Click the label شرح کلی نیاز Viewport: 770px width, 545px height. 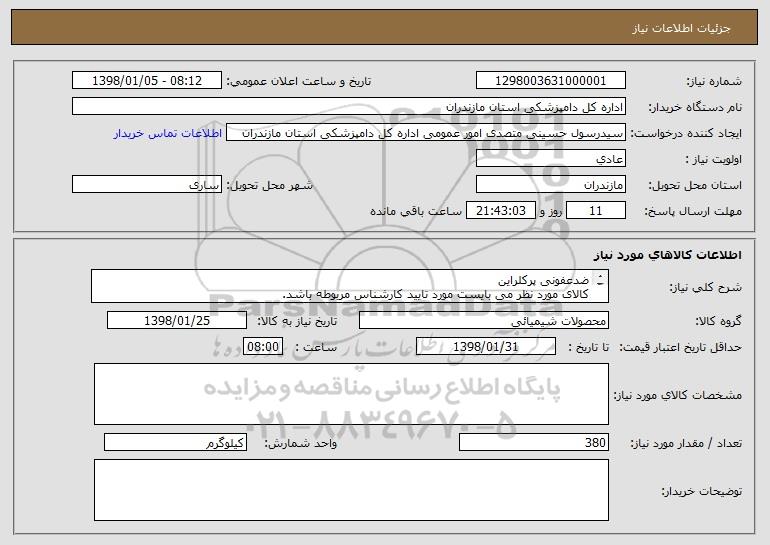(706, 287)
